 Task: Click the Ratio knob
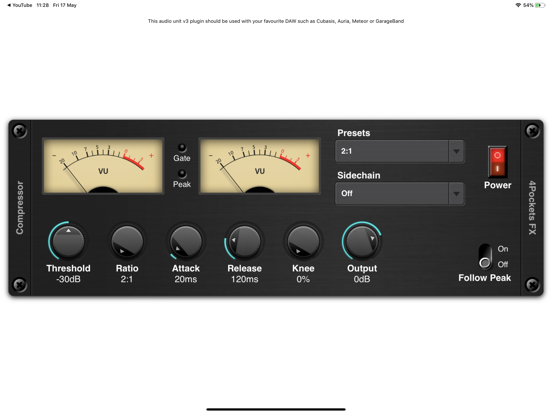tap(127, 242)
